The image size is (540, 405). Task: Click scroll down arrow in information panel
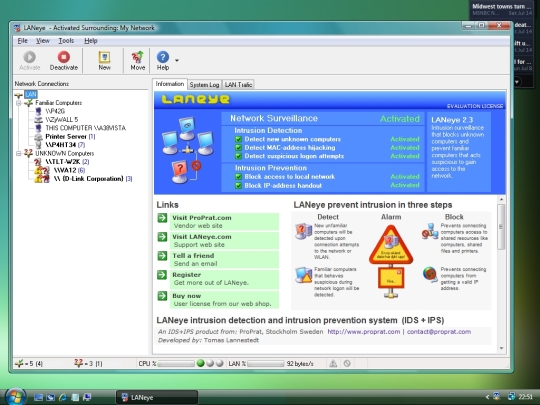pyautogui.click(x=501, y=349)
